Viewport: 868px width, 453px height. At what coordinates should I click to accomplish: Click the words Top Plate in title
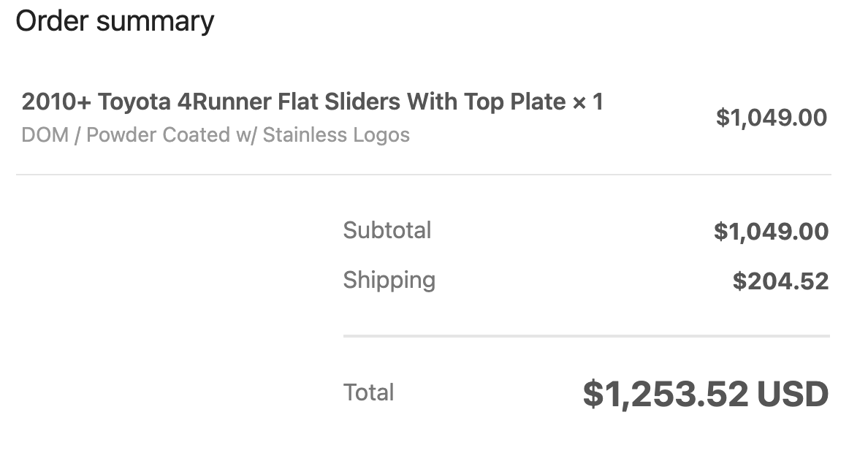tap(515, 102)
